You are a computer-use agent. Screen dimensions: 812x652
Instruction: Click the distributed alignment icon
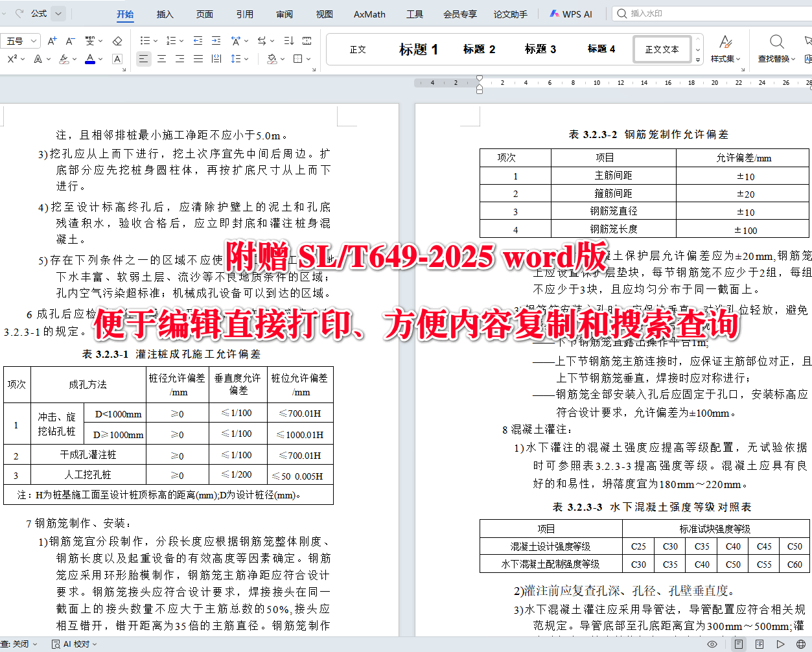[x=216, y=59]
